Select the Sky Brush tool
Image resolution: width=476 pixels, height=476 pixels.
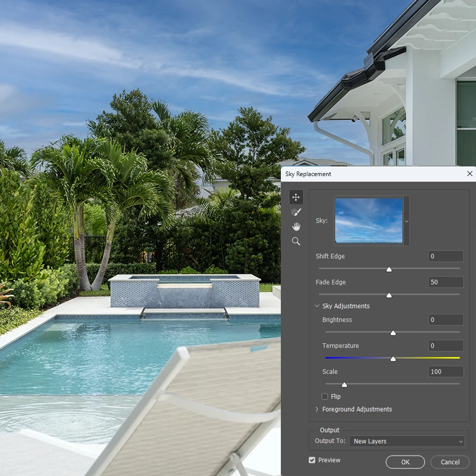click(296, 212)
